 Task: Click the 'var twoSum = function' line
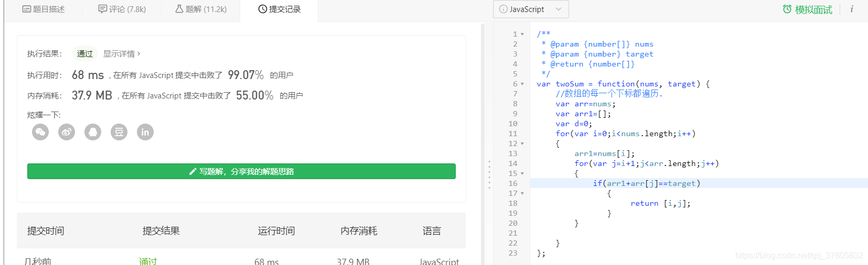click(x=623, y=84)
